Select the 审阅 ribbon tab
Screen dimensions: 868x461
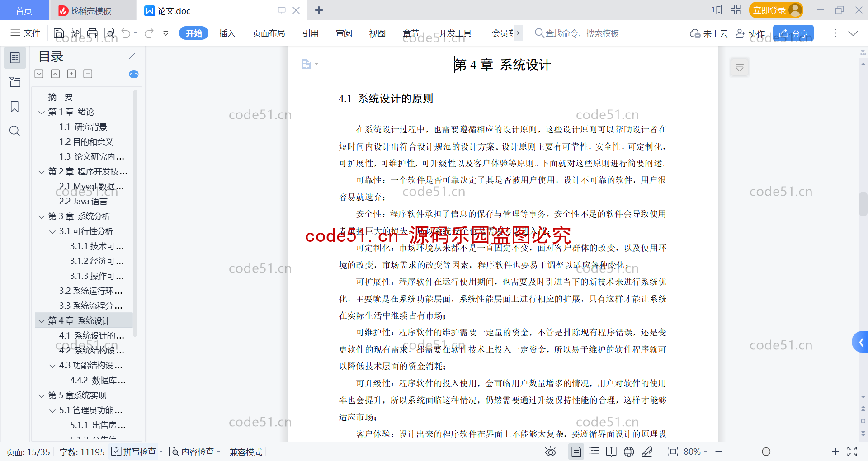coord(344,33)
